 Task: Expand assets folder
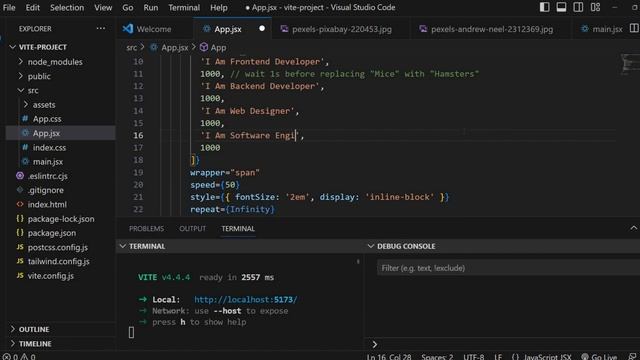coord(26,104)
